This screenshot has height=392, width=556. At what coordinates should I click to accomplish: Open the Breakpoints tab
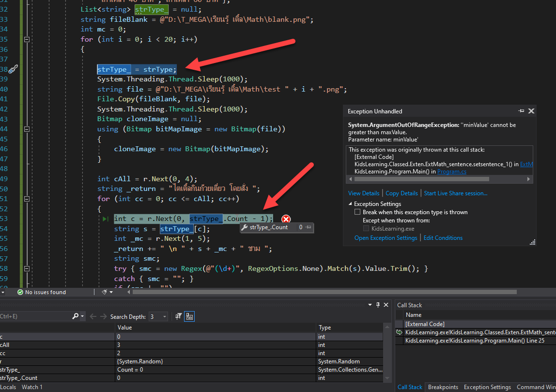[443, 387]
